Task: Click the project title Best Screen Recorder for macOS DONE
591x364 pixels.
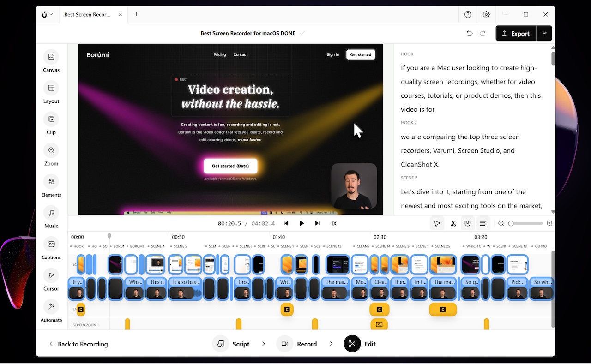Action: point(248,33)
